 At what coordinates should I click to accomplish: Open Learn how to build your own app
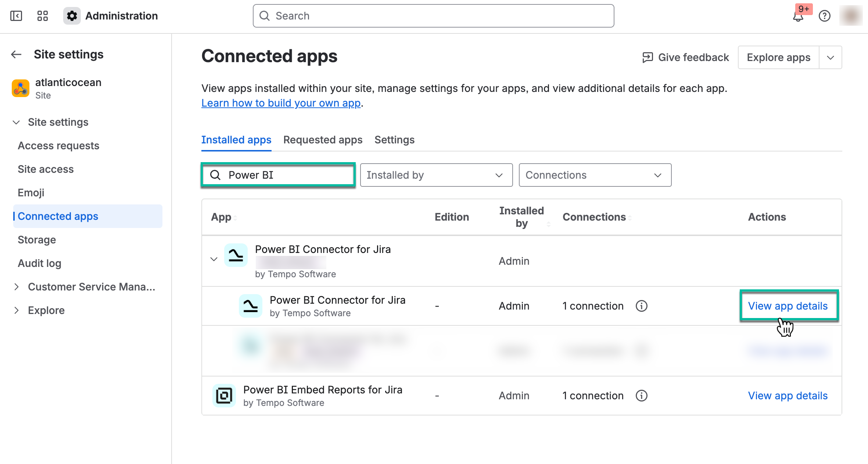point(280,103)
